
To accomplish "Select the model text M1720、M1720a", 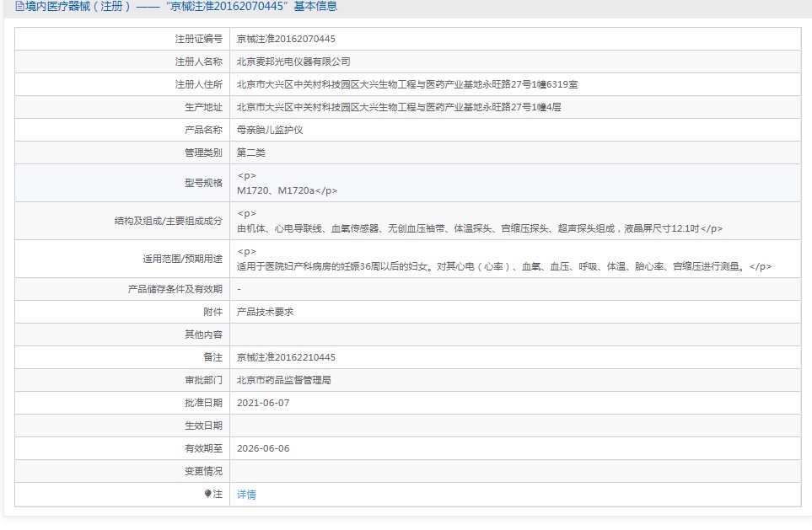I will pyautogui.click(x=276, y=190).
